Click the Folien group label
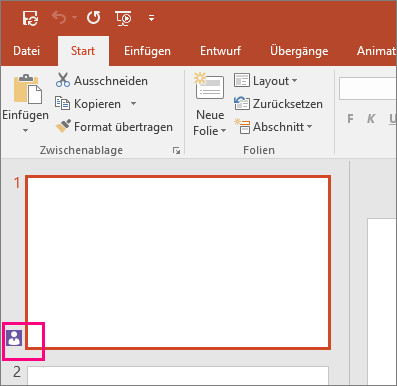This screenshot has height=386, width=397. click(x=259, y=150)
